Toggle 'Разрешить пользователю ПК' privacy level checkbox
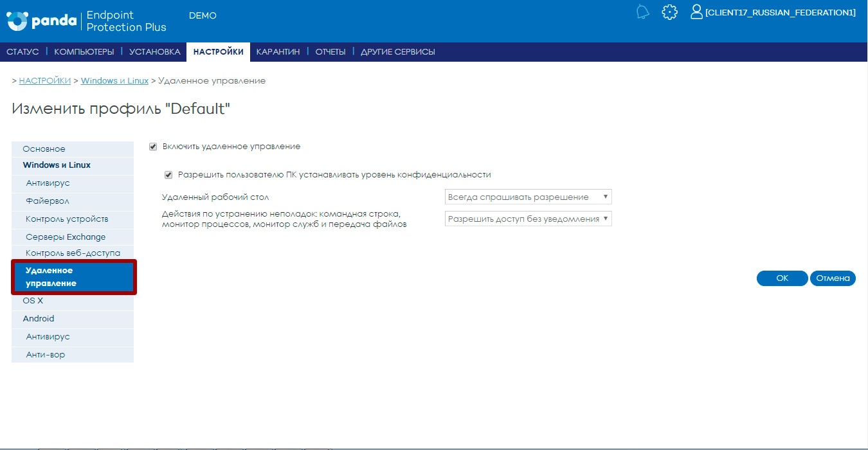Viewport: 868px width, 450px height. pyautogui.click(x=168, y=175)
